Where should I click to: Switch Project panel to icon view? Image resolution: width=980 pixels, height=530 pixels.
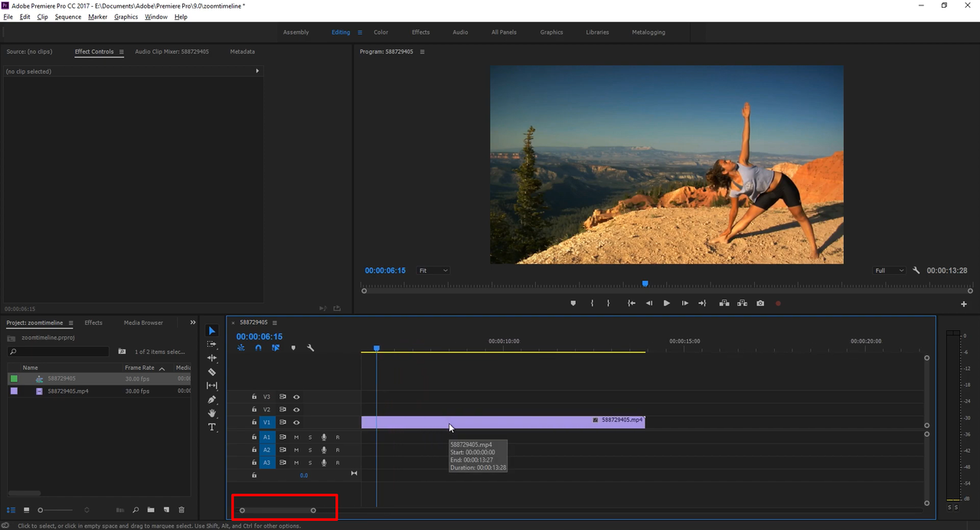[x=26, y=509]
